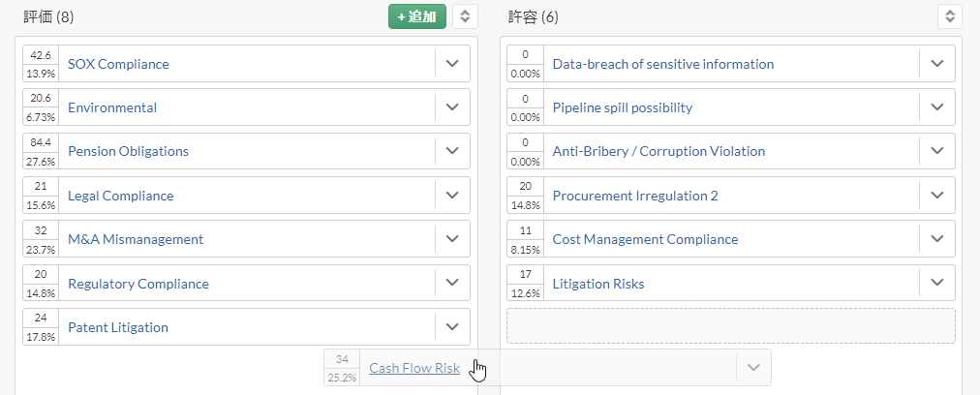Expand Regulatory Compliance chevron

coord(452,283)
